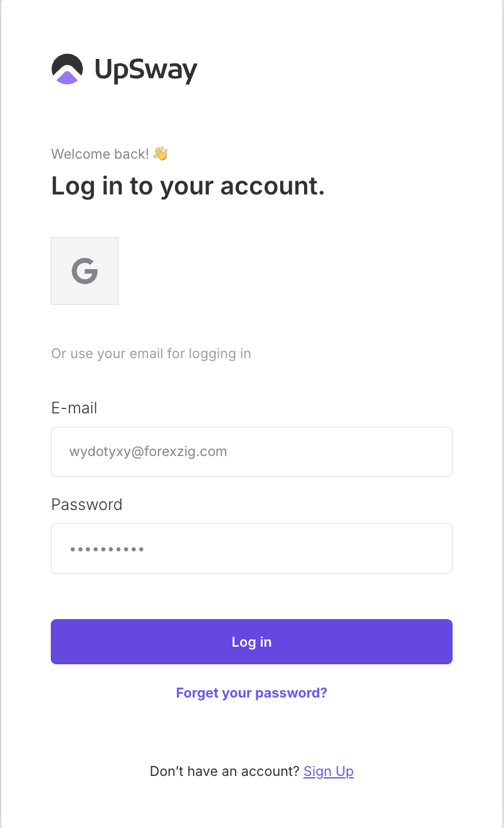Click the waving hand emoji

click(160, 154)
